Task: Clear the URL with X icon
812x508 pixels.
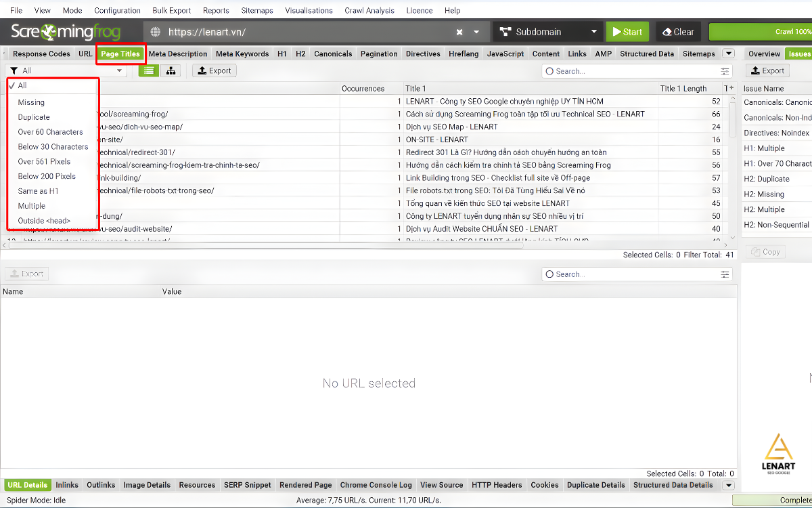Action: 459,32
